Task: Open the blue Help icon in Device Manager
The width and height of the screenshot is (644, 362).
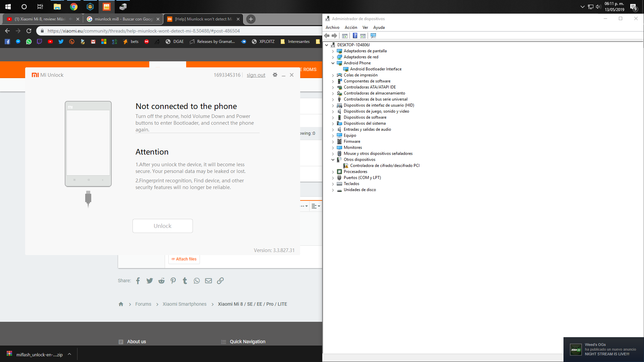Action: pyautogui.click(x=355, y=36)
